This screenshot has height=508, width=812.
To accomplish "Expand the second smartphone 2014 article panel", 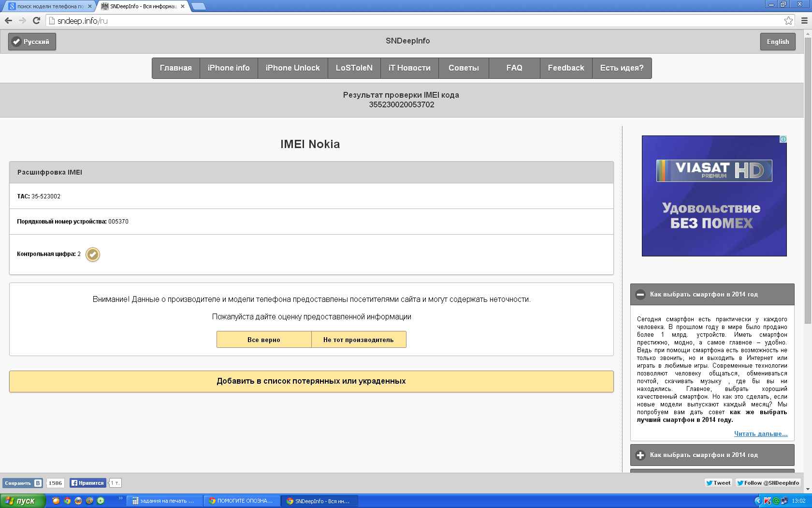I will [x=712, y=455].
